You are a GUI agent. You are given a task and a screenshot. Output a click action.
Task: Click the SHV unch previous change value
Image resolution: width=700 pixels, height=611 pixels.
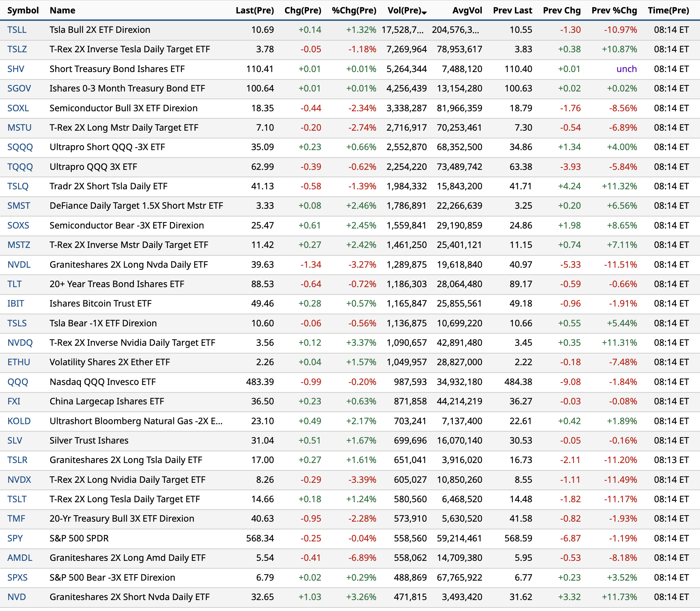[626, 69]
